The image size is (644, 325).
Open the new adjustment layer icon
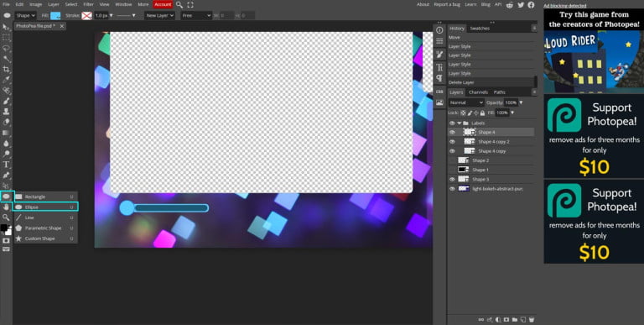pyautogui.click(x=498, y=319)
